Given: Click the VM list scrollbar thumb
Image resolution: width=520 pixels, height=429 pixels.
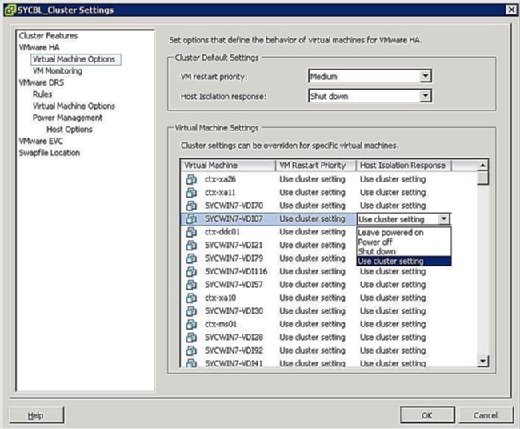Looking at the screenshot, I should 483,178.
